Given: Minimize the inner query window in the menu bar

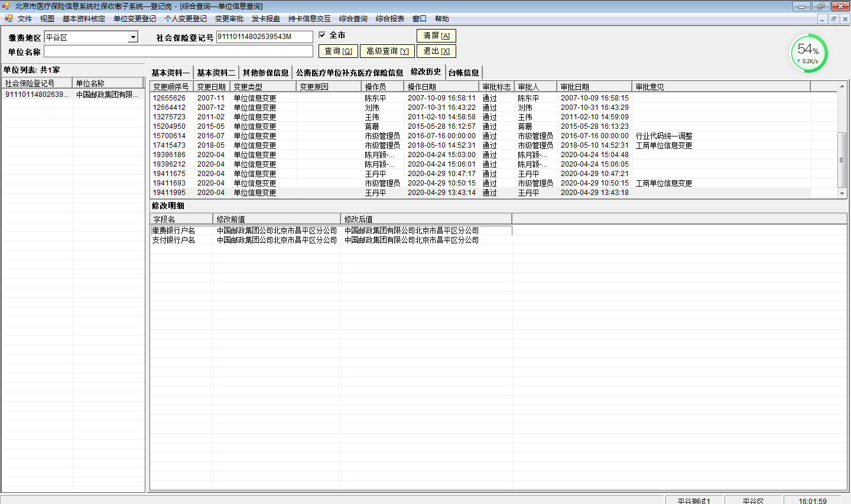Looking at the screenshot, I should pyautogui.click(x=822, y=19).
